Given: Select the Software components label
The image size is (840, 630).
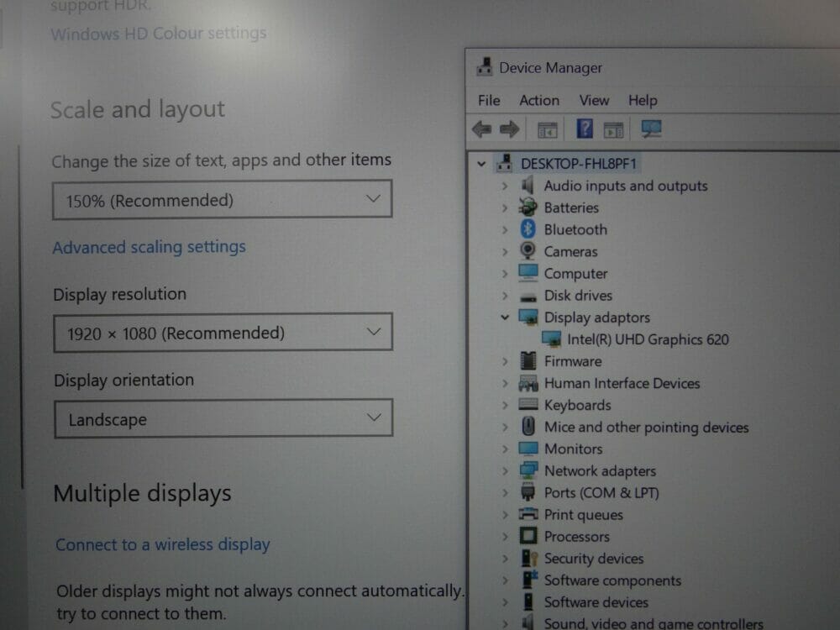Looking at the screenshot, I should click(x=612, y=580).
